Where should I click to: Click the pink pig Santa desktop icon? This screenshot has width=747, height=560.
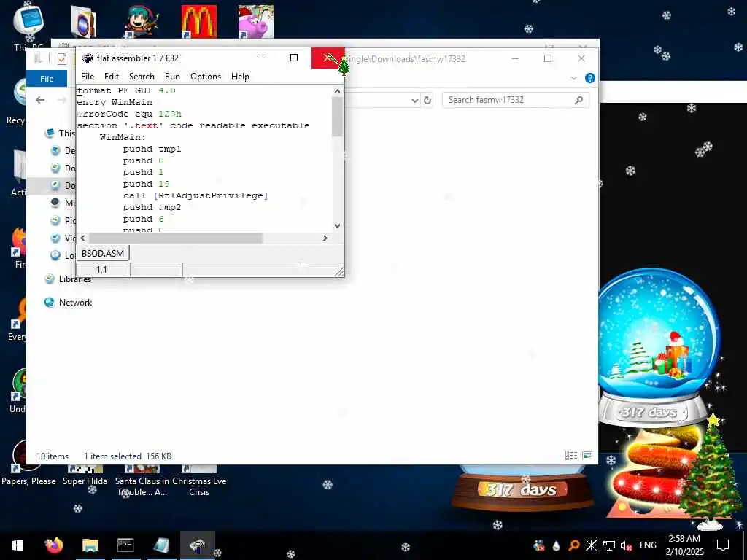[256, 21]
